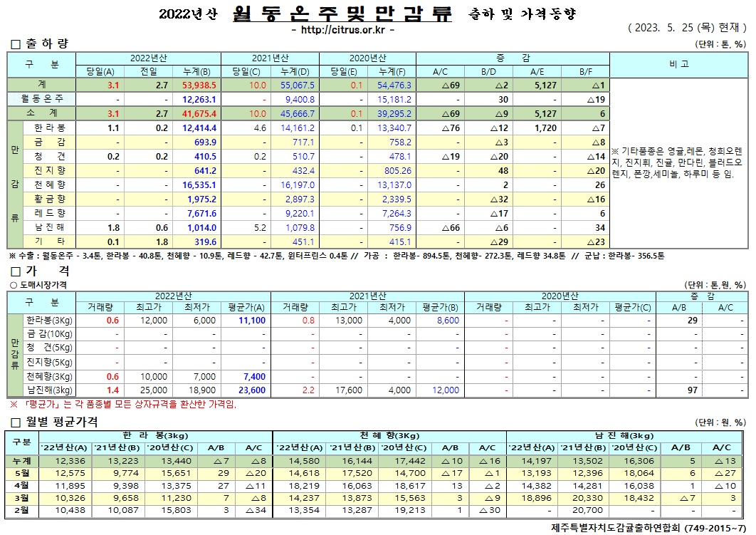Select the 비고 column header
Image resolution: width=756 pixels, height=535 pixels.
tap(678, 64)
